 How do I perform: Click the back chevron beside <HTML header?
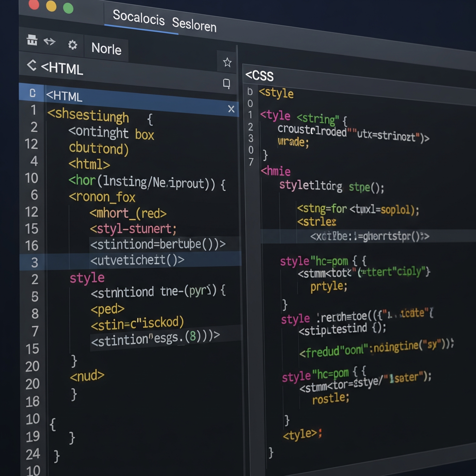coord(32,65)
